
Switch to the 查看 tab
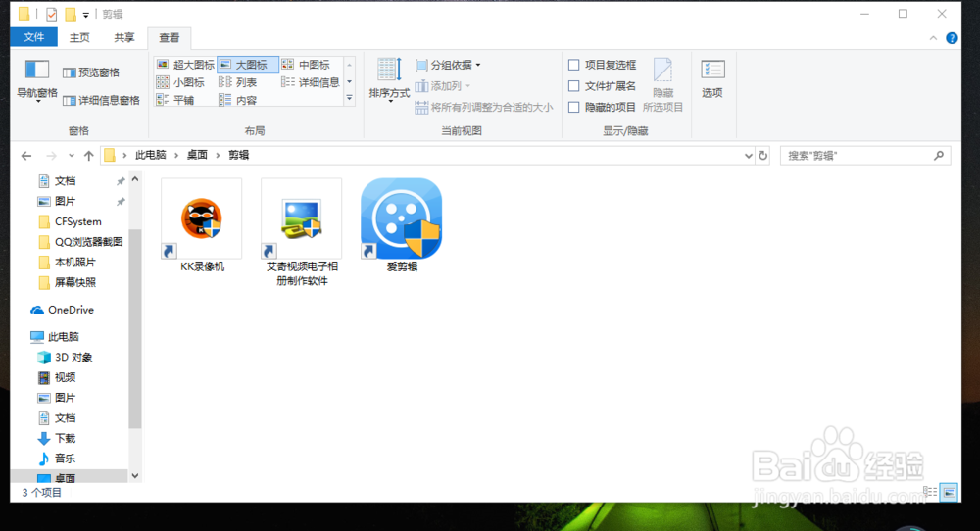[x=169, y=38]
